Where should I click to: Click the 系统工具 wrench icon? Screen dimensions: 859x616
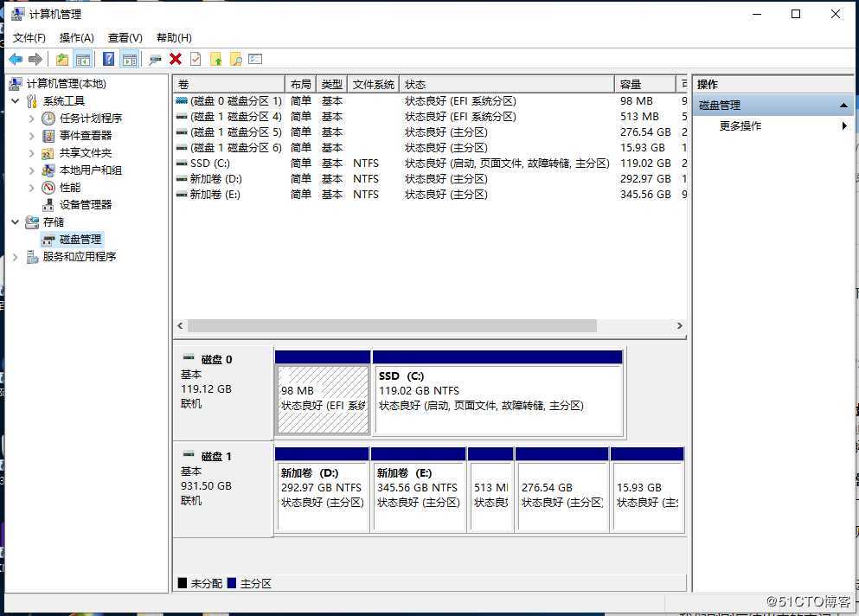(32, 101)
